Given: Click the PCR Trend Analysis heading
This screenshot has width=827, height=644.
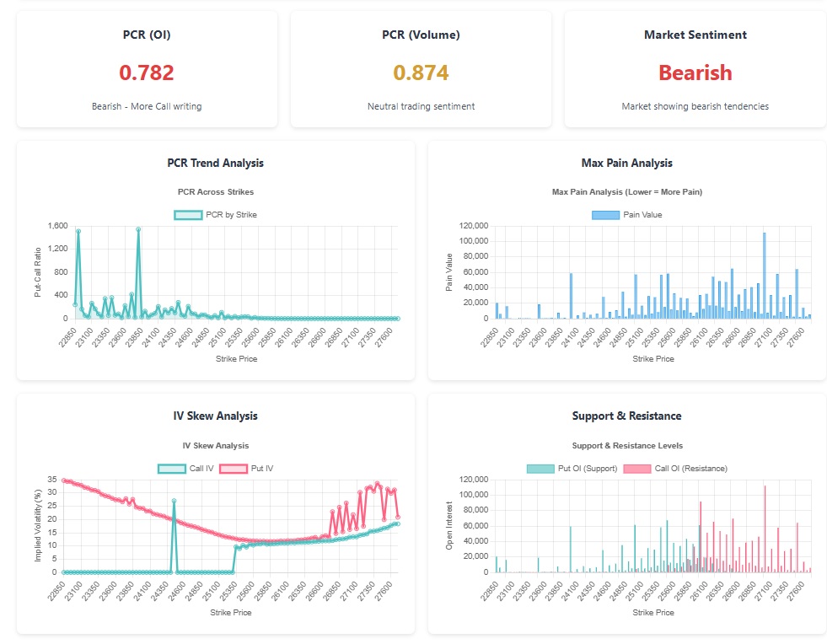Looking at the screenshot, I should [215, 163].
